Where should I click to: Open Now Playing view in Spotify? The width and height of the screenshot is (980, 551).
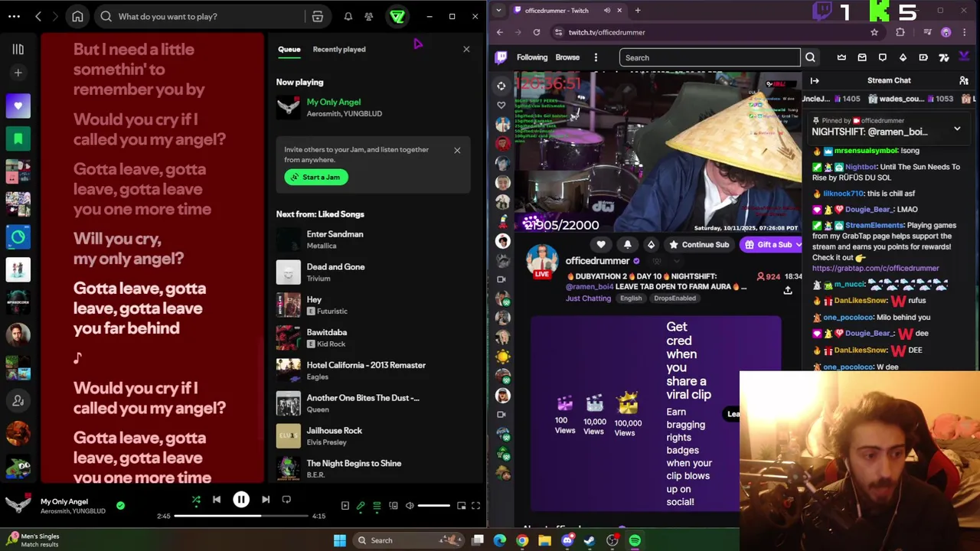pyautogui.click(x=345, y=506)
